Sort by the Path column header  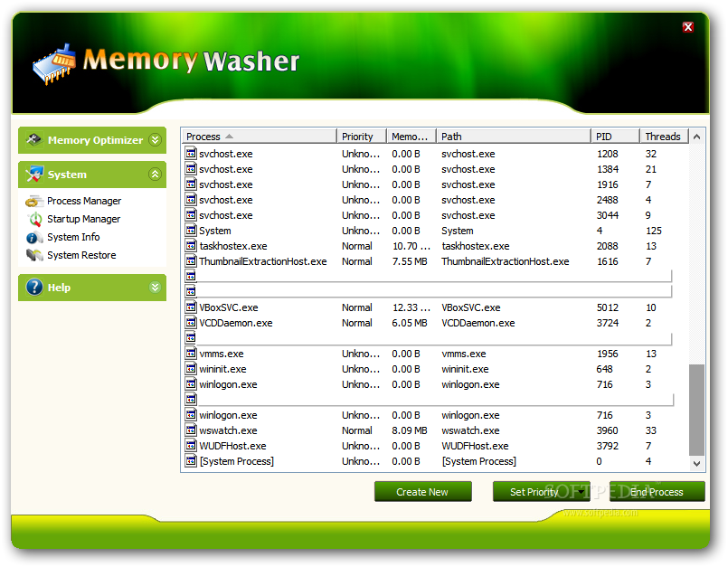point(514,136)
